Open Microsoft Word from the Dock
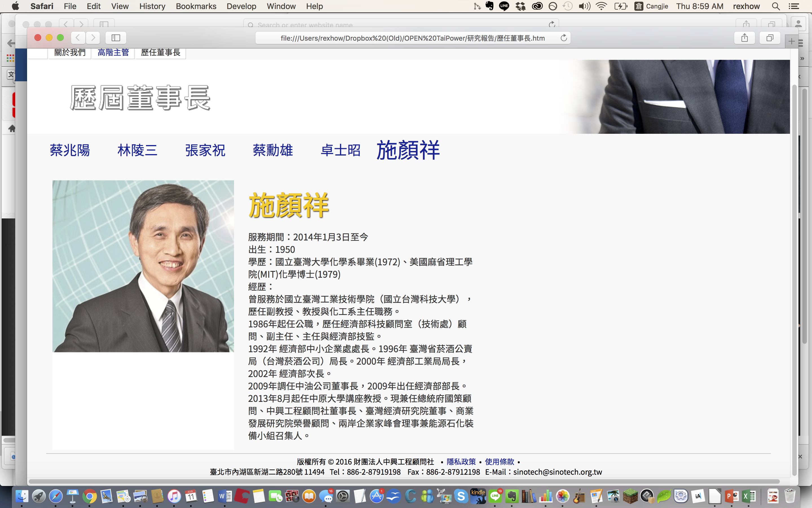Screen dimensions: 812x508 225,496
